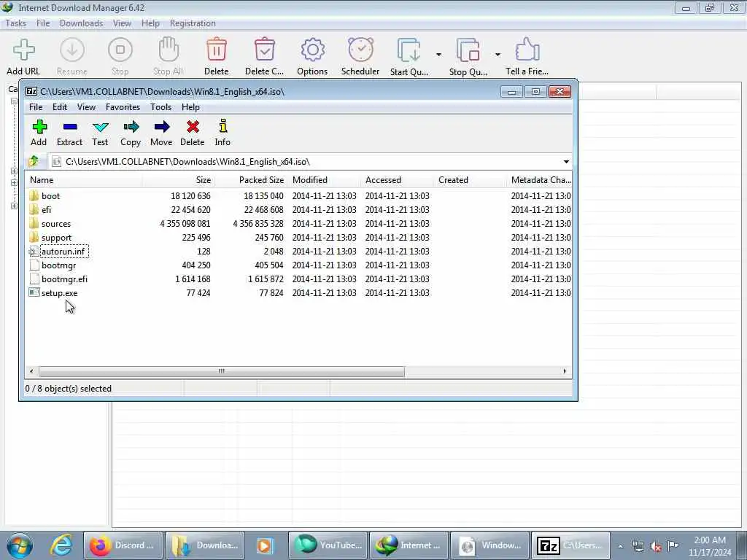Click Start Queue in IDM toolbar
The image size is (747, 560).
409,57
